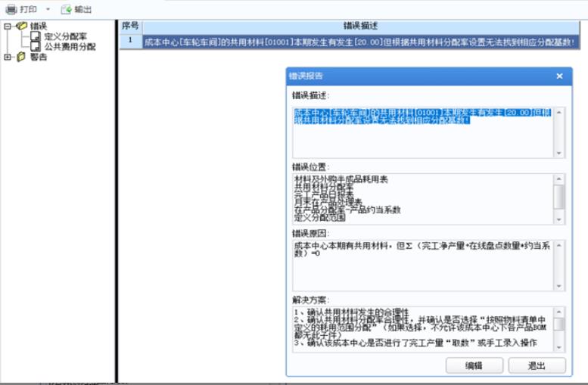Screen dimensions: 588x385
Task: Collapse the 错误 tree node
Action: pyautogui.click(x=8, y=26)
